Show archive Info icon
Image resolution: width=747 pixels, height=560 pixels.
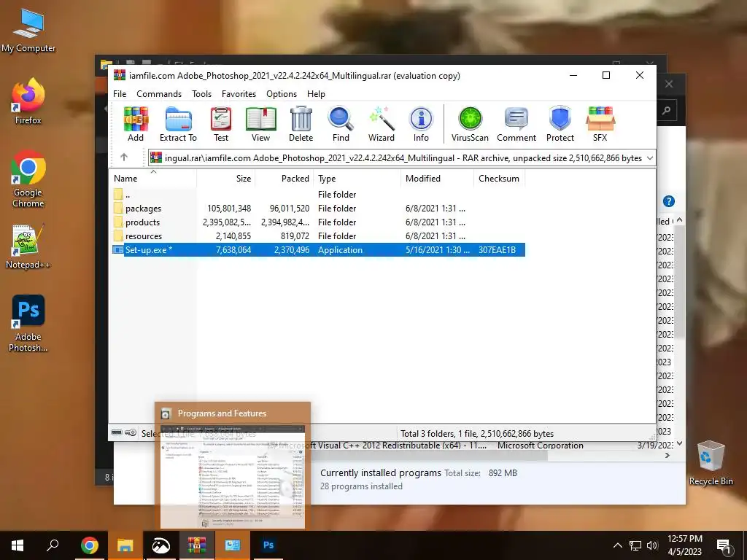tap(421, 123)
